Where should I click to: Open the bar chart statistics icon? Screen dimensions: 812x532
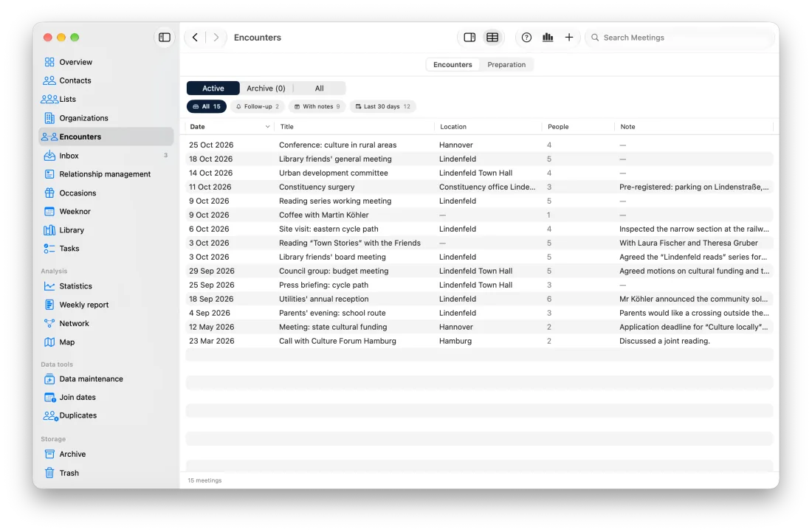548,37
